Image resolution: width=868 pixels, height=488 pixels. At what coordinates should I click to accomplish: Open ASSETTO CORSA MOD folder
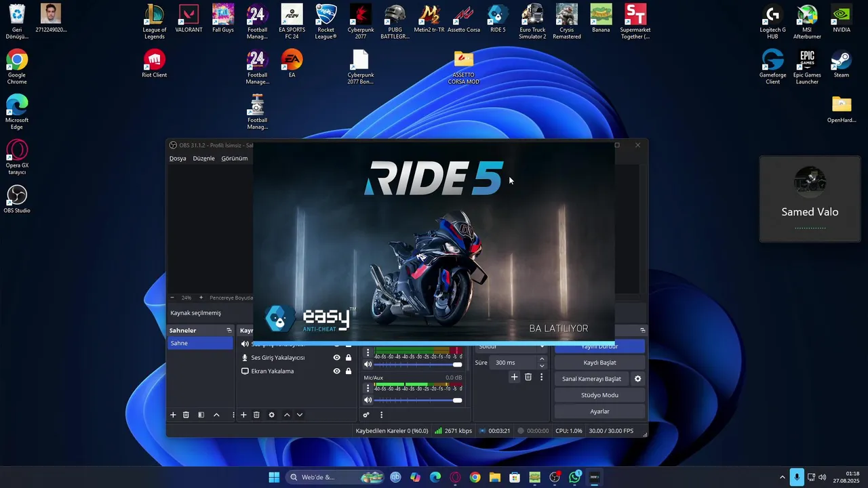coord(464,67)
